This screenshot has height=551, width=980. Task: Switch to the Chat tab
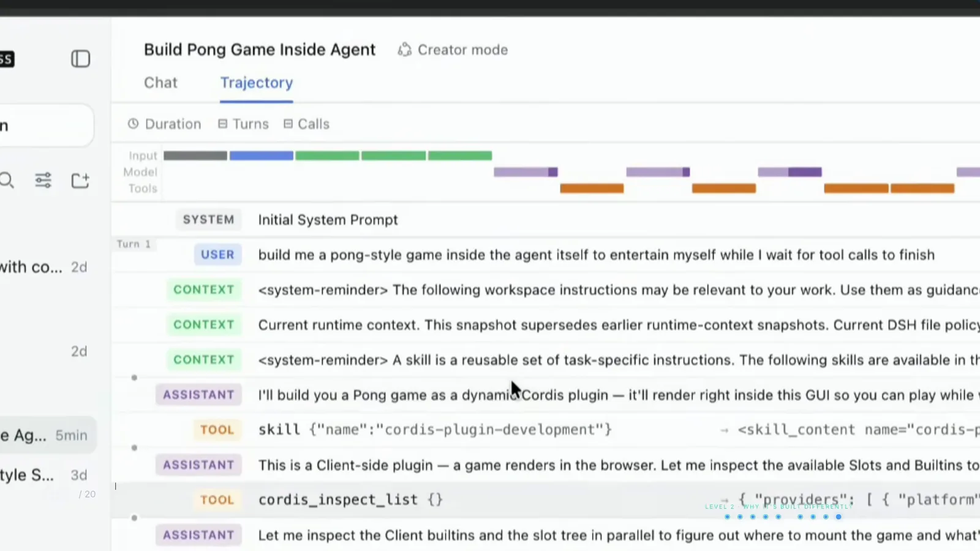tap(160, 83)
